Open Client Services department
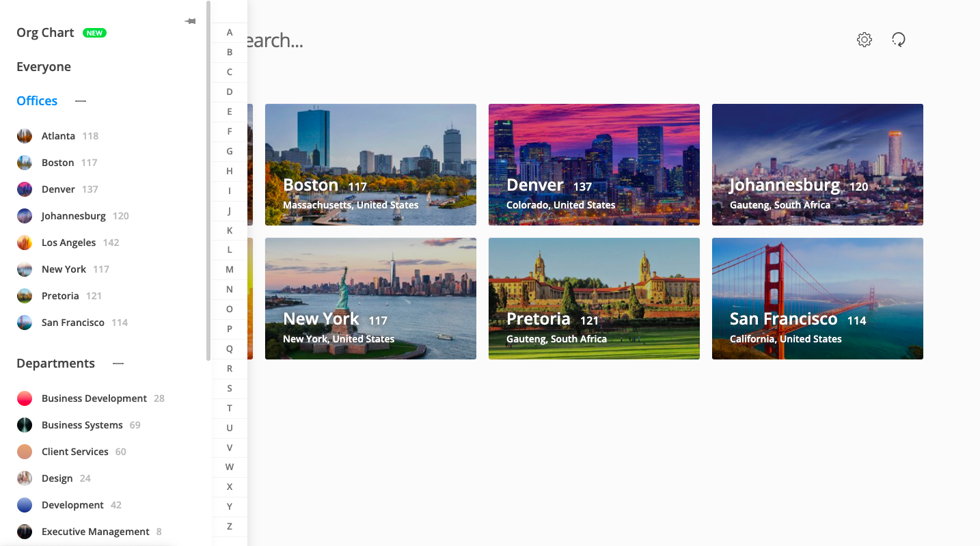980x546 pixels. [x=75, y=452]
